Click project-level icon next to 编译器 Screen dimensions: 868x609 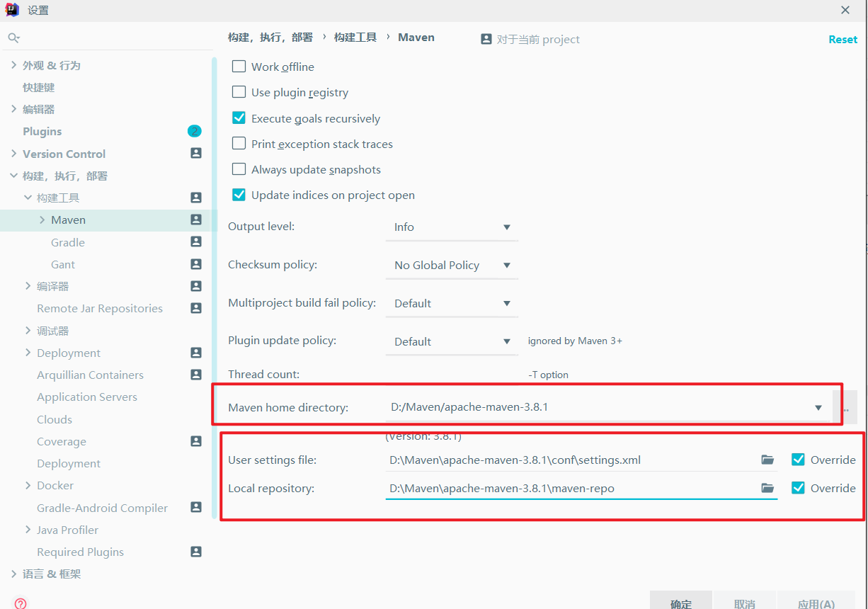click(196, 286)
